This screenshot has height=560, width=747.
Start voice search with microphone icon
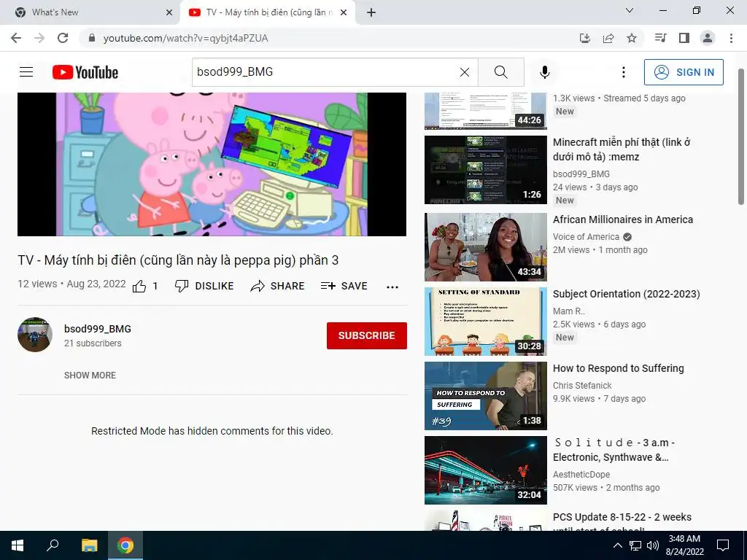click(544, 72)
